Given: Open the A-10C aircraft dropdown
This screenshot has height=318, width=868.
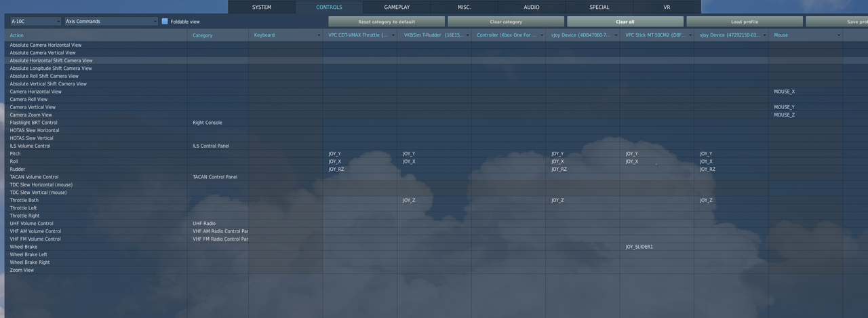Looking at the screenshot, I should point(35,21).
